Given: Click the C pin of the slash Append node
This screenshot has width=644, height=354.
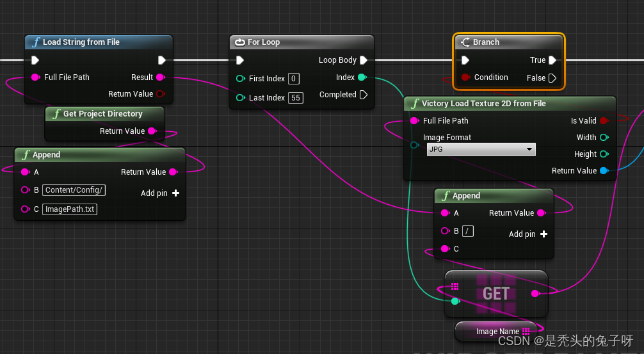Looking at the screenshot, I should (445, 249).
